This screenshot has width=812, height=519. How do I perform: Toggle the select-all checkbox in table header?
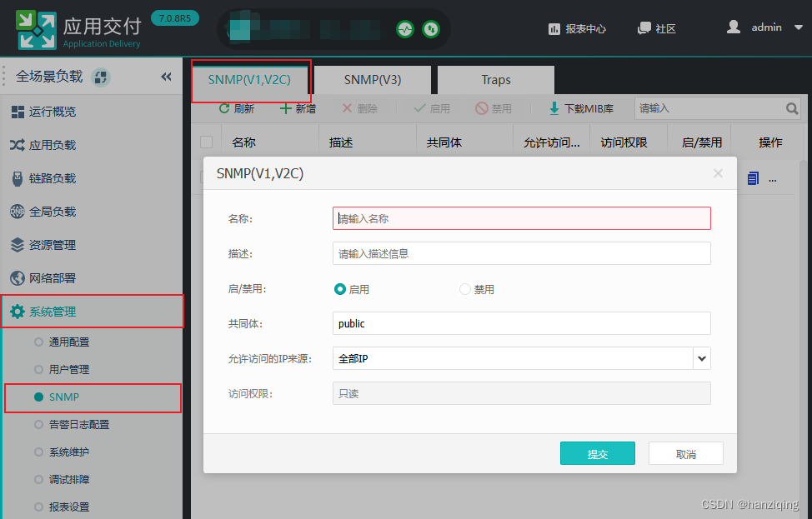[x=206, y=142]
